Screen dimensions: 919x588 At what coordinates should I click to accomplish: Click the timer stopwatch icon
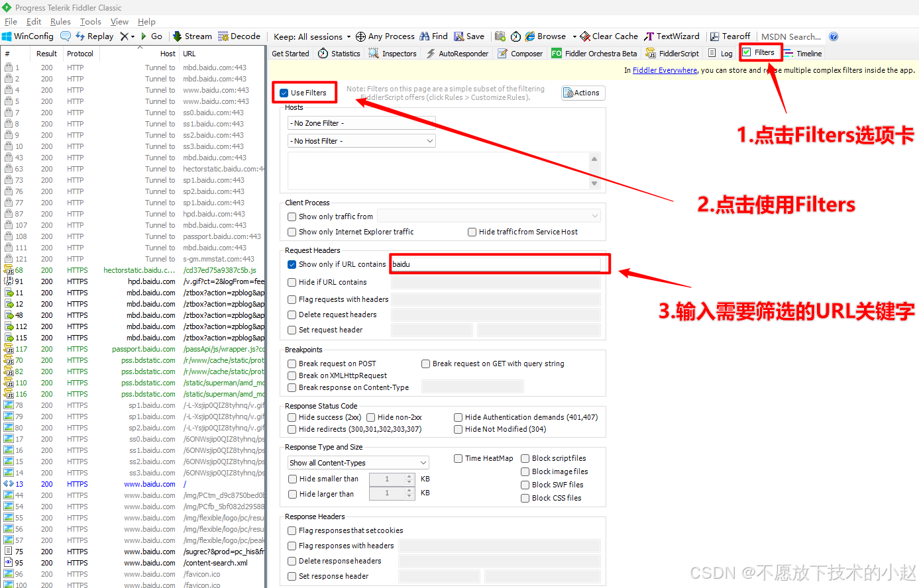coord(515,36)
